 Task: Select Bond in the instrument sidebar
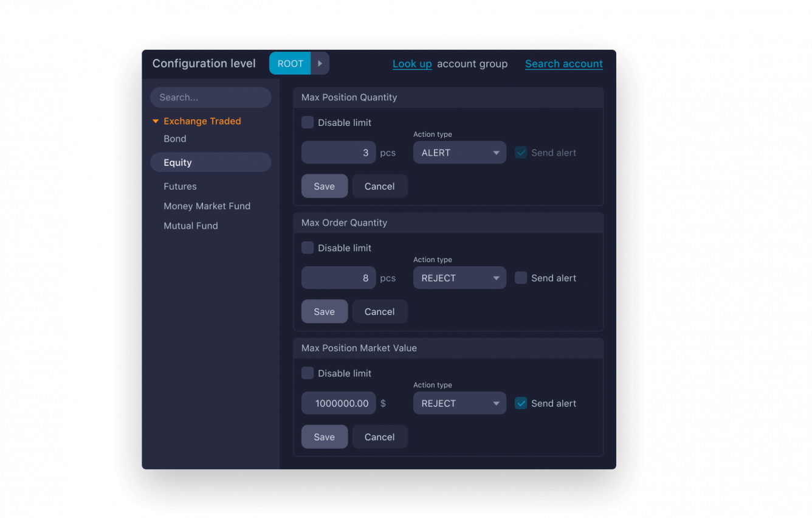(175, 139)
